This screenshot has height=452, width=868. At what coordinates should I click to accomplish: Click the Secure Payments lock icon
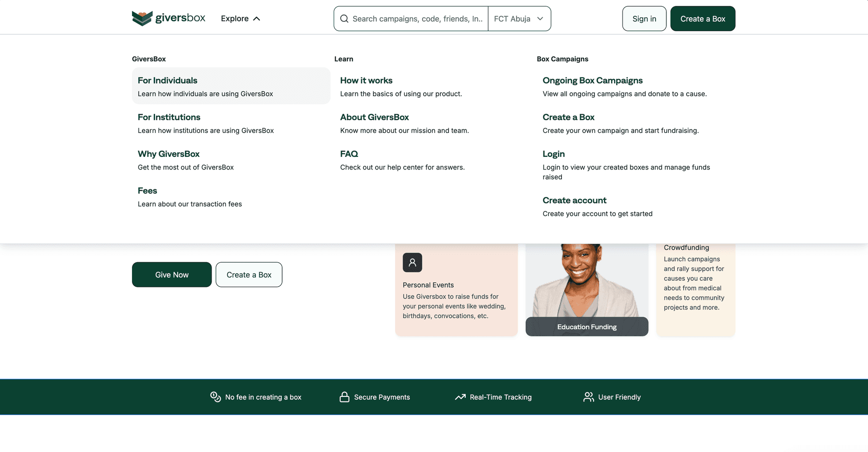344,397
